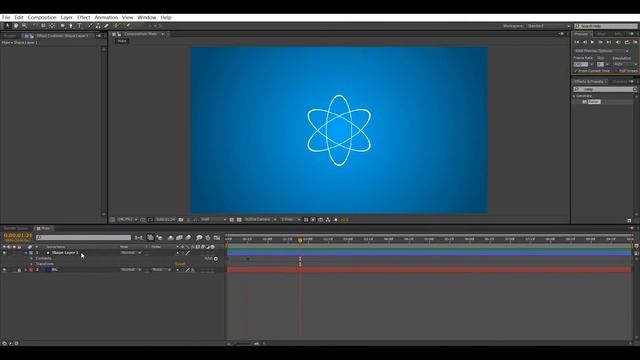Take snapshot with viewer camera icon
The width and height of the screenshot is (640, 360).
coord(181,220)
